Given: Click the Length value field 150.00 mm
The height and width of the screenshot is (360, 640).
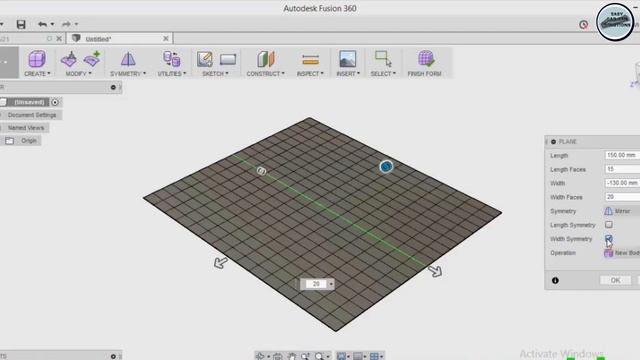Looking at the screenshot, I should 622,155.
